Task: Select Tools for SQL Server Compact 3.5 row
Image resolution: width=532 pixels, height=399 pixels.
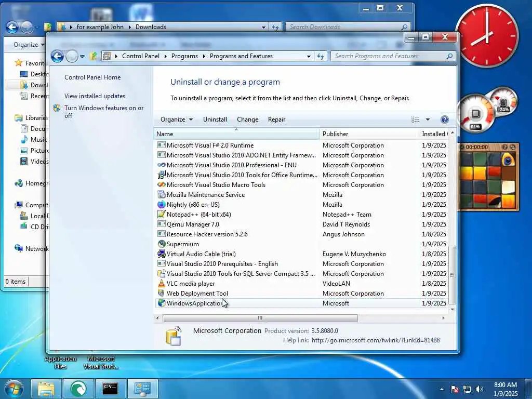Action: (x=302, y=273)
